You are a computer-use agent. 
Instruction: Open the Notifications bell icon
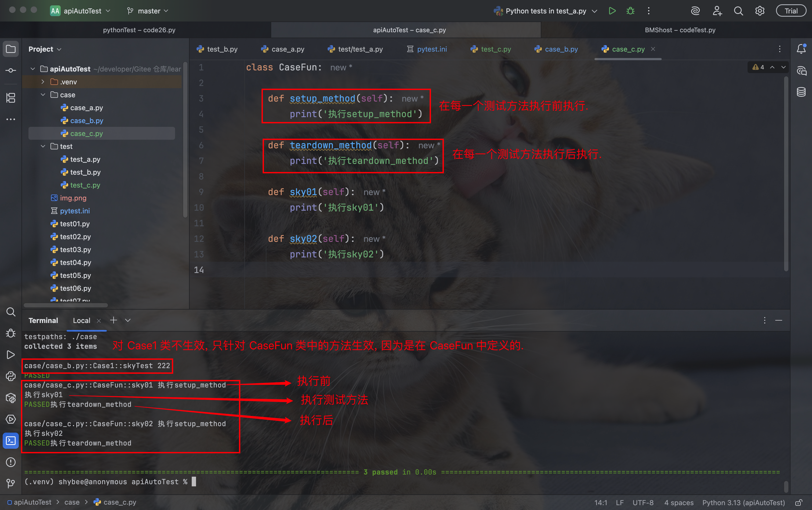click(x=801, y=49)
